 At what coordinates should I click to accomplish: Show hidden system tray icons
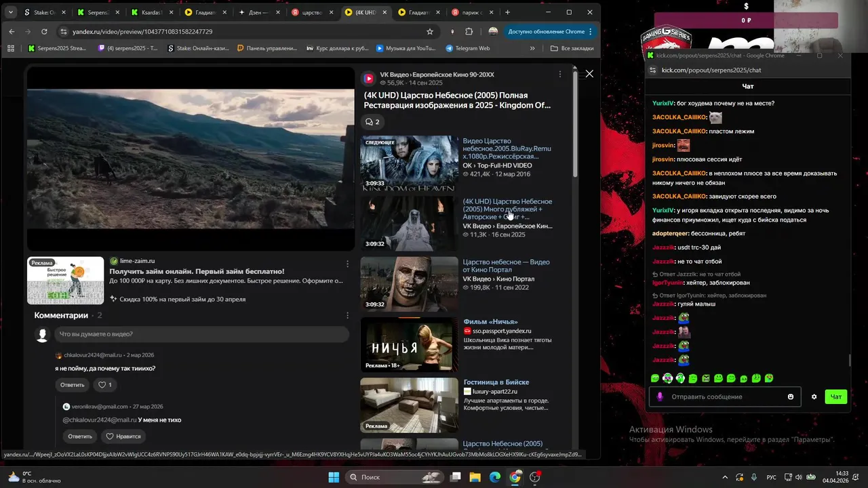724,477
